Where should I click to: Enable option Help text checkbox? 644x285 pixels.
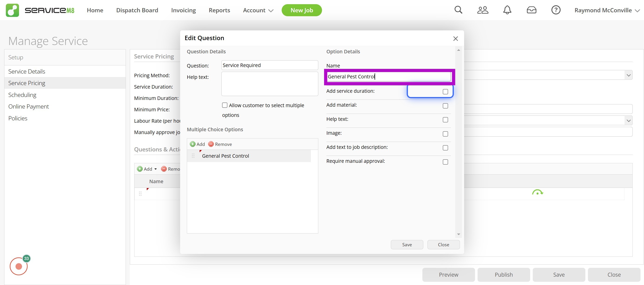pos(445,120)
